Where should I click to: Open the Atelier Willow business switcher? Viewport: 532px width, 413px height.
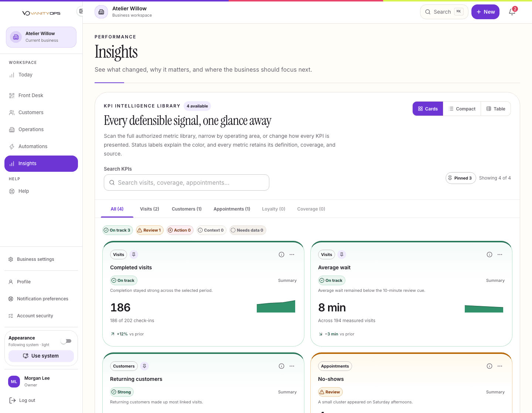coord(41,37)
